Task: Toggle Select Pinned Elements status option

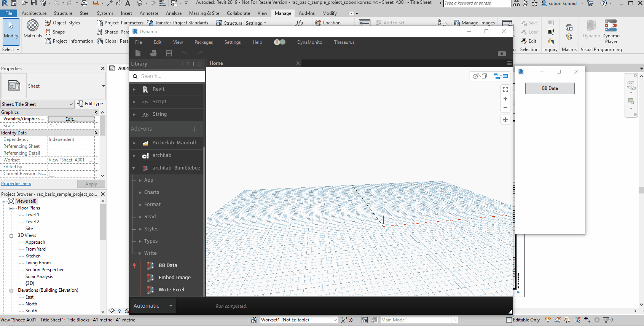Action: [567, 320]
